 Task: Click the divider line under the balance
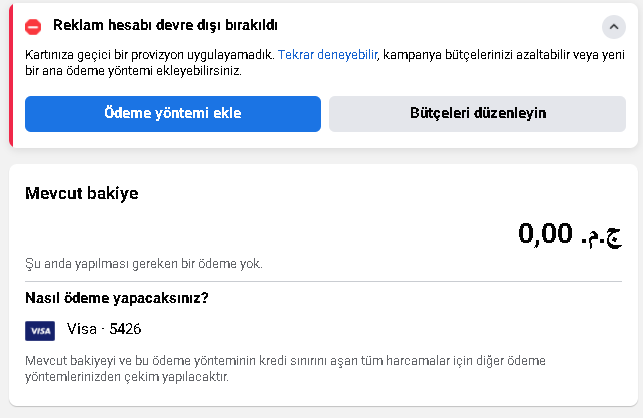point(323,282)
